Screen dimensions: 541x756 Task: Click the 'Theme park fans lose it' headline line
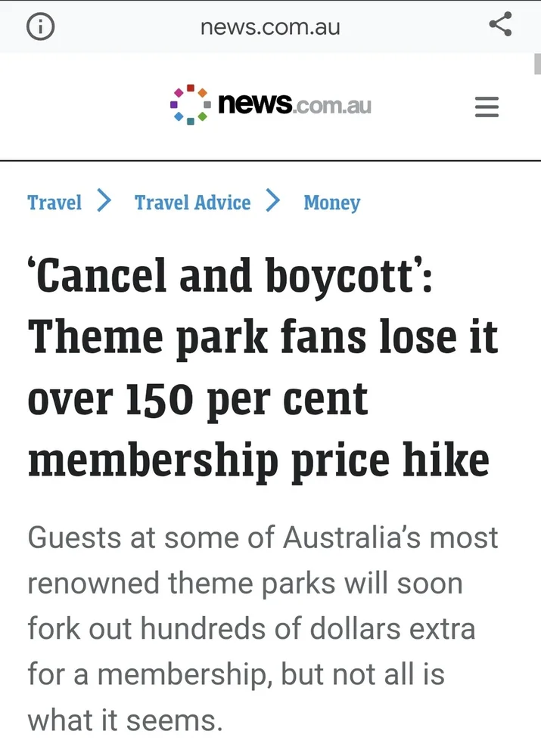pos(263,337)
